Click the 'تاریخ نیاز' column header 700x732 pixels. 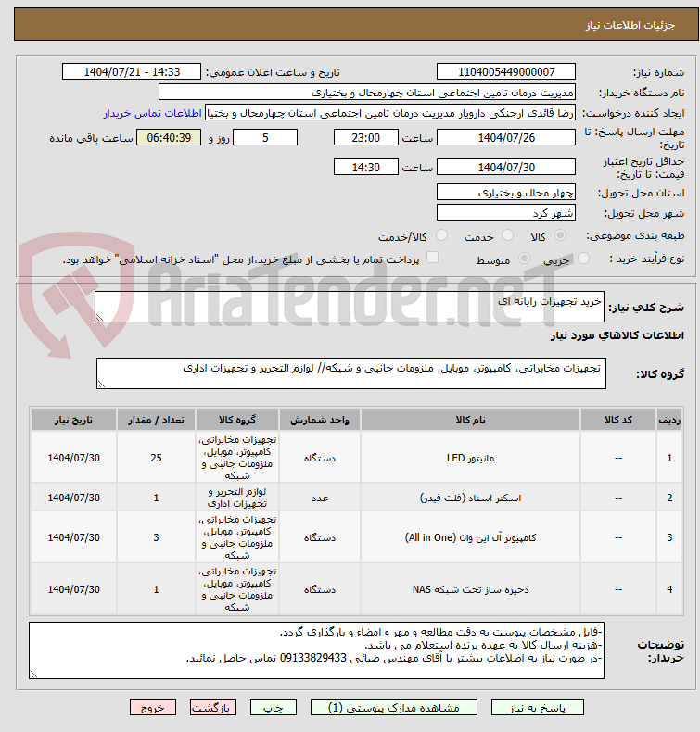pyautogui.click(x=74, y=420)
